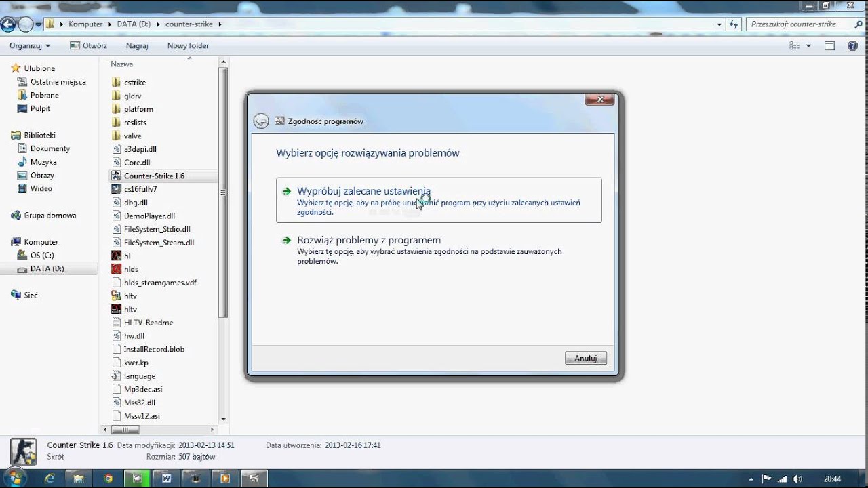Select the gldrv folder icon
This screenshot has width=868, height=488.
116,96
